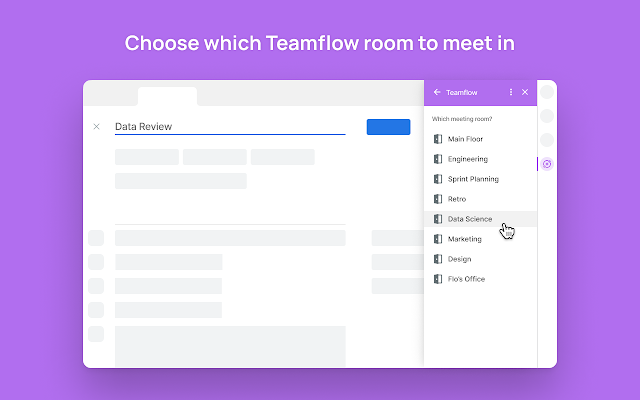This screenshot has height=400, width=640.
Task: Click the Teamflow add-on icon in sidebar
Action: click(547, 164)
